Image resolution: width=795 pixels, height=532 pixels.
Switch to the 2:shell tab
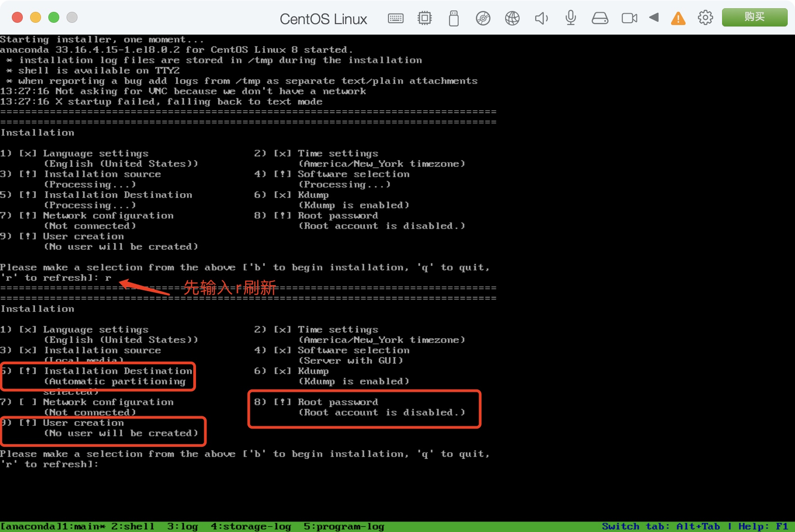(x=133, y=527)
